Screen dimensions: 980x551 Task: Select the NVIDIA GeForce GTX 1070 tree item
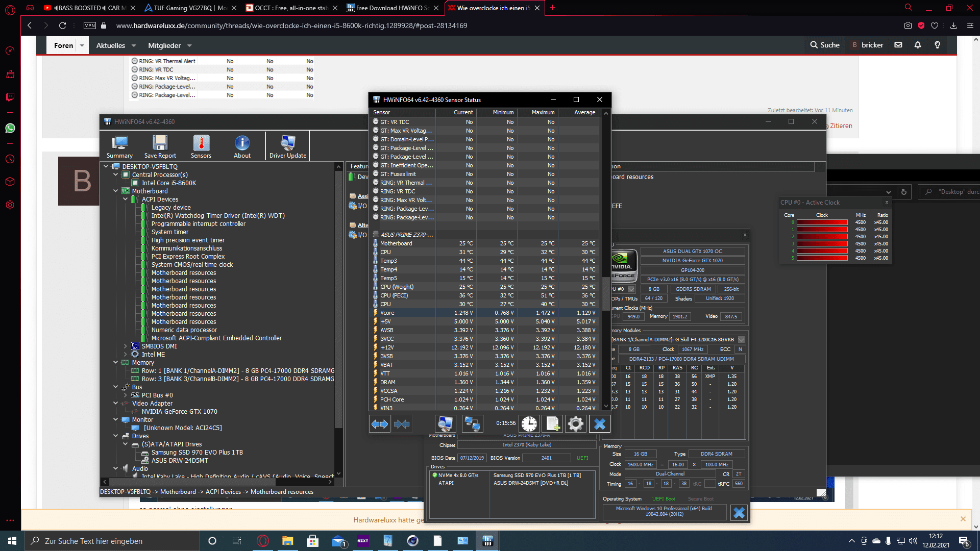[179, 411]
